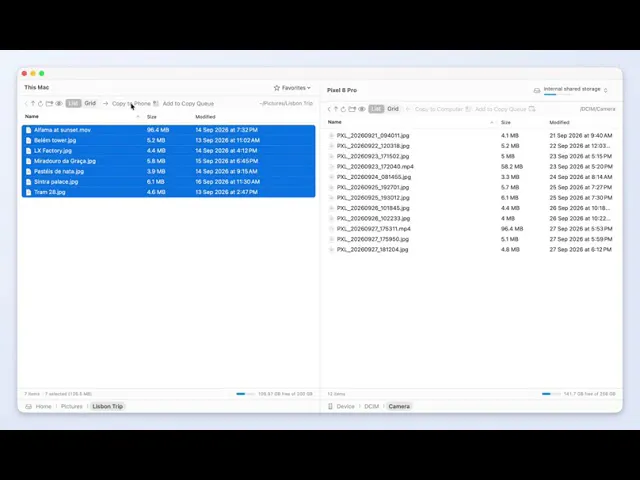
Task: Click Camera breadcrumb item
Action: (399, 407)
